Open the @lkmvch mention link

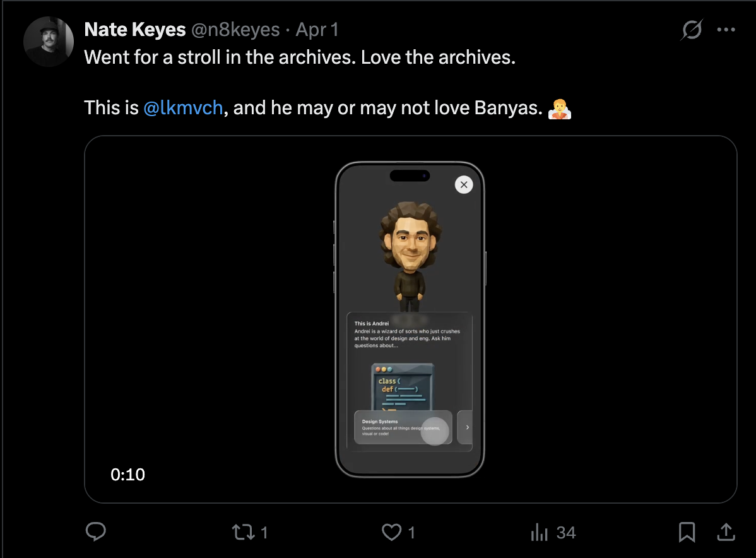183,108
